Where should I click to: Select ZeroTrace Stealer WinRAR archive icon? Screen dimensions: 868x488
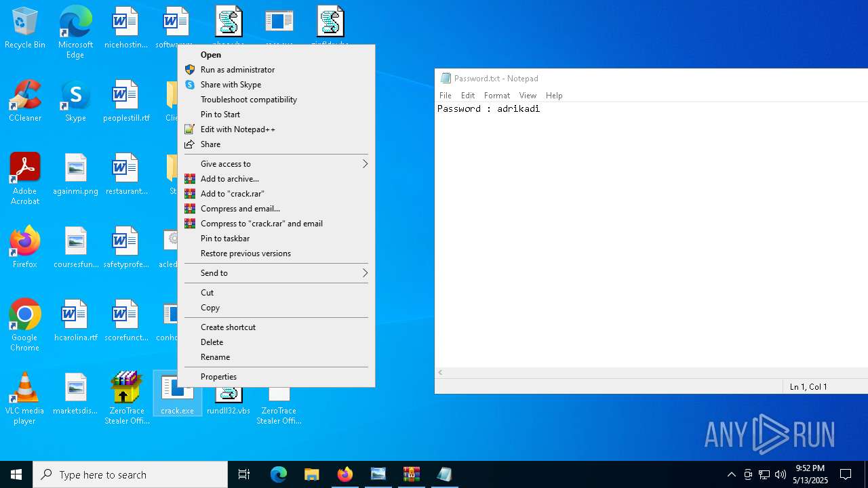coord(126,399)
